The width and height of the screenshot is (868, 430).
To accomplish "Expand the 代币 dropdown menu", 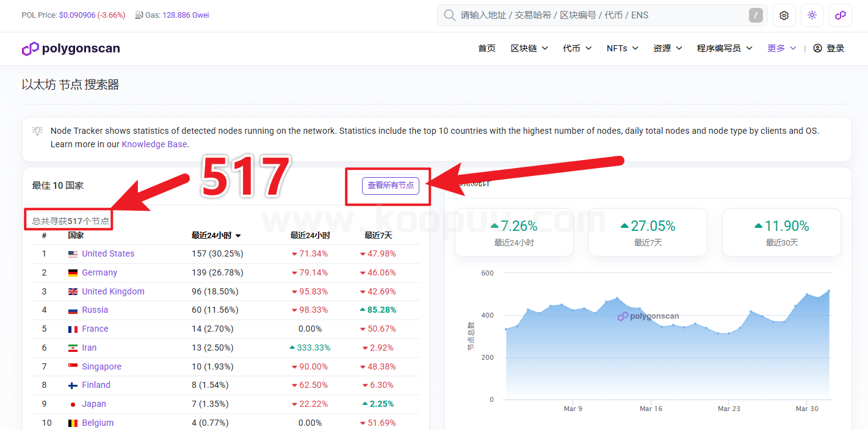I will [577, 48].
